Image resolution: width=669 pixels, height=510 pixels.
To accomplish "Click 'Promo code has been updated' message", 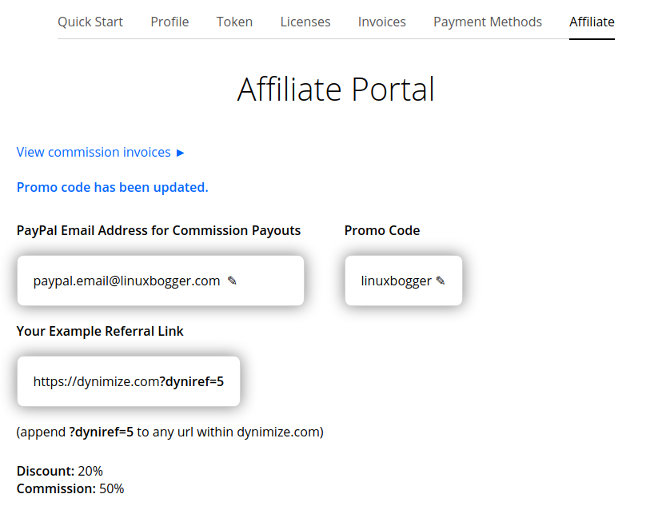I will 112,187.
